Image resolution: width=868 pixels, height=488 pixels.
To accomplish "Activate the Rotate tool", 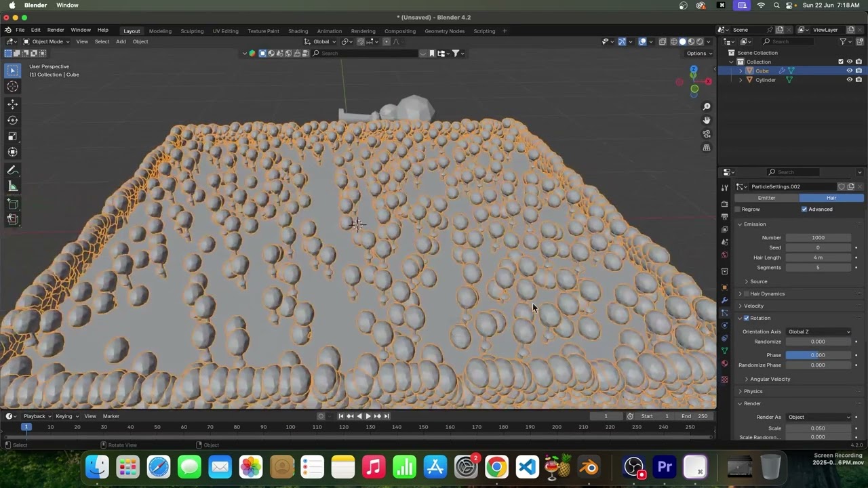I will click(x=12, y=120).
